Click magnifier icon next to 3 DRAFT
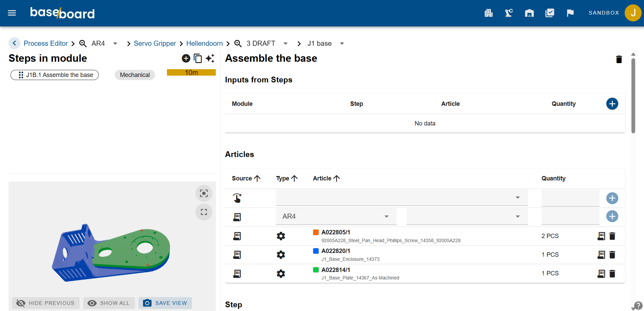 [238, 43]
